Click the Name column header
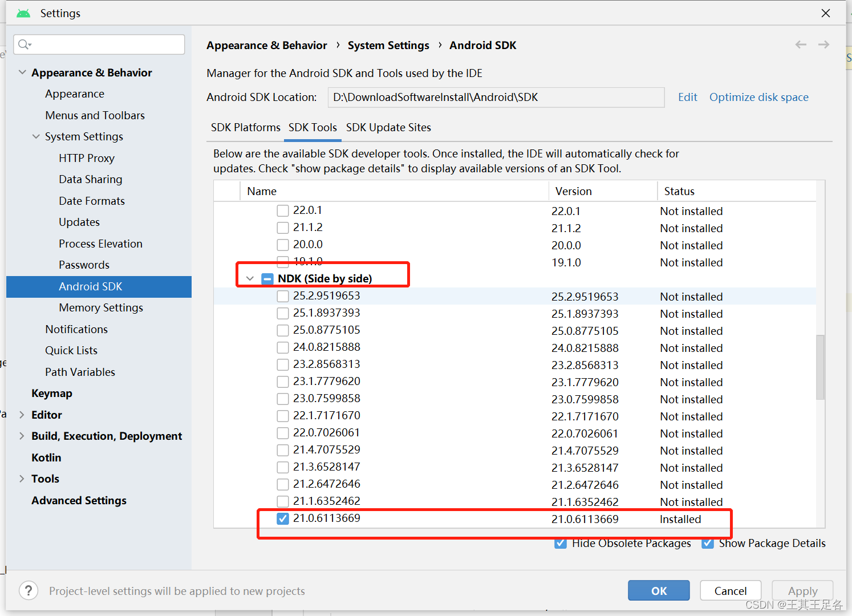 pos(394,191)
